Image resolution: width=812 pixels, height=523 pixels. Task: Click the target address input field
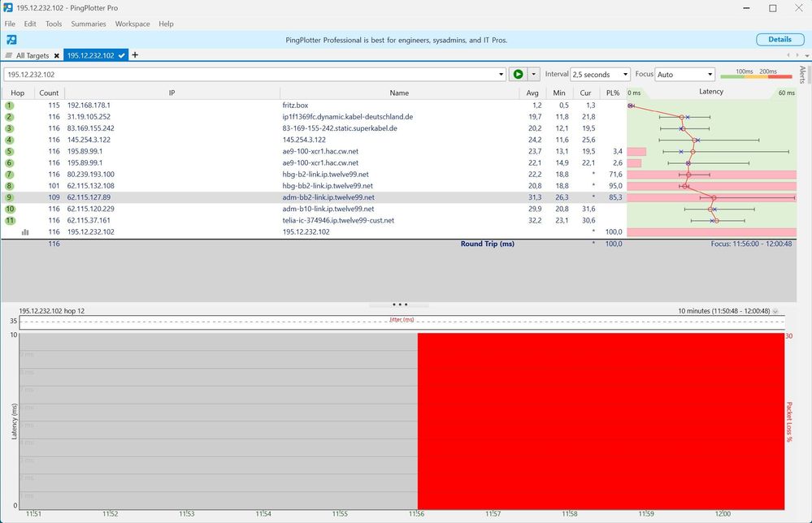[x=244, y=74]
